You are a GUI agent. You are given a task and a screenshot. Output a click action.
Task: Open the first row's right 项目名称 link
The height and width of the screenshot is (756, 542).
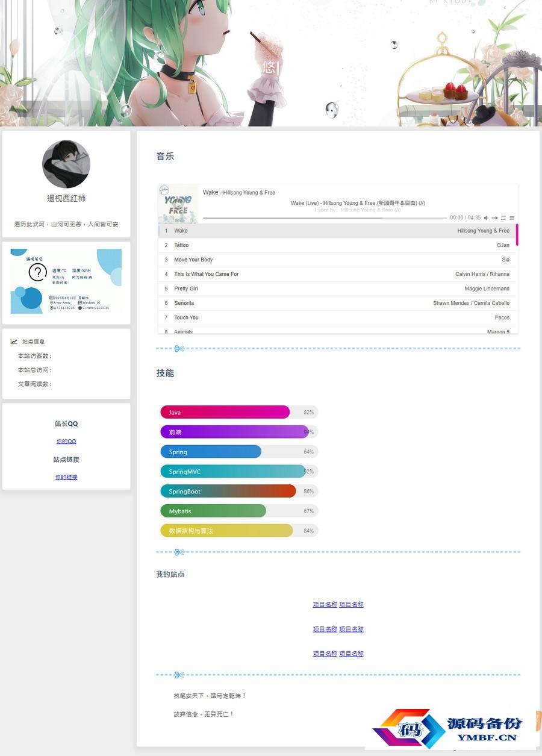(x=352, y=604)
